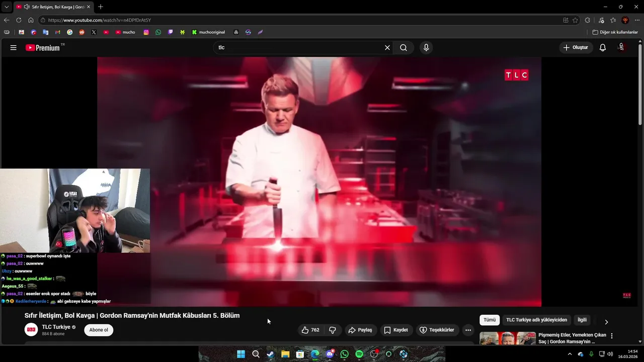Open the muchooriginal Kick bookmark
The image size is (644, 362).
[209, 32]
